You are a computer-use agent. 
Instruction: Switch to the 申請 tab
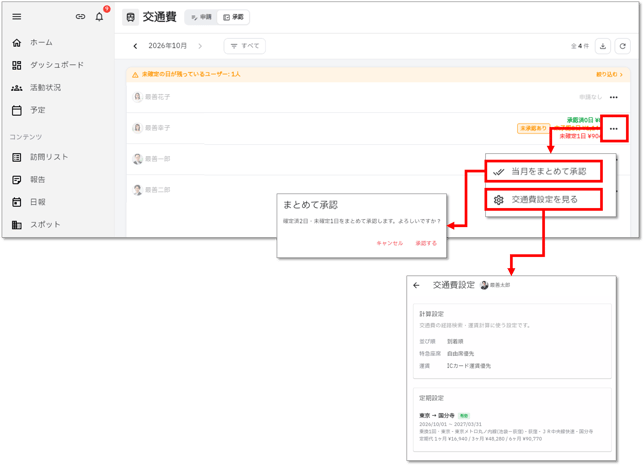point(201,17)
